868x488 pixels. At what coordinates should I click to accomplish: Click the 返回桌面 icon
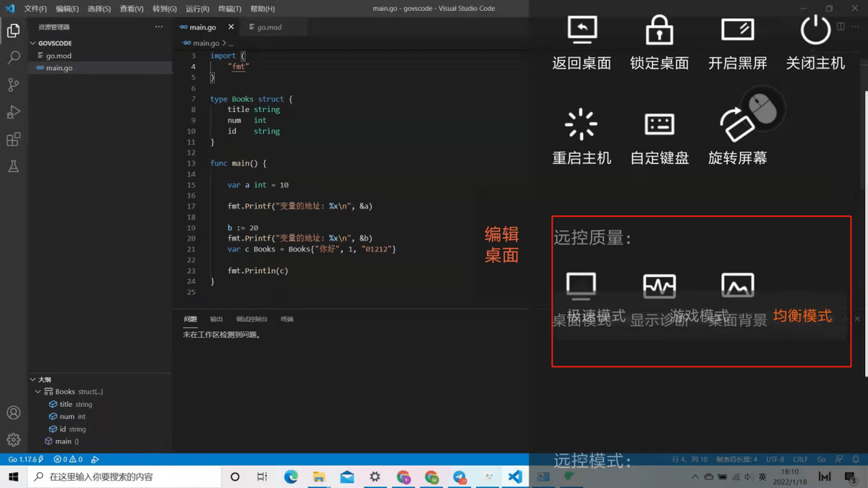coord(582,31)
